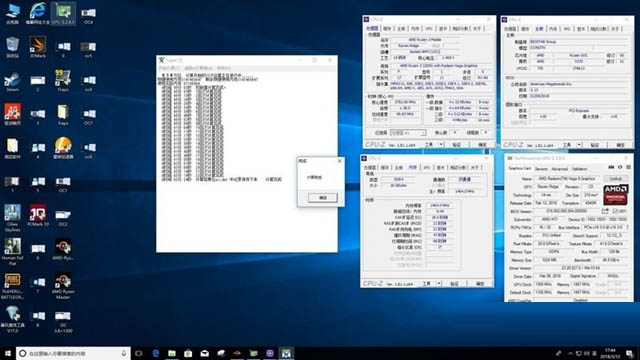Screen dimensions: 640x360
Task: Open processor selection combo box in CPU-Z
Action: point(408,133)
